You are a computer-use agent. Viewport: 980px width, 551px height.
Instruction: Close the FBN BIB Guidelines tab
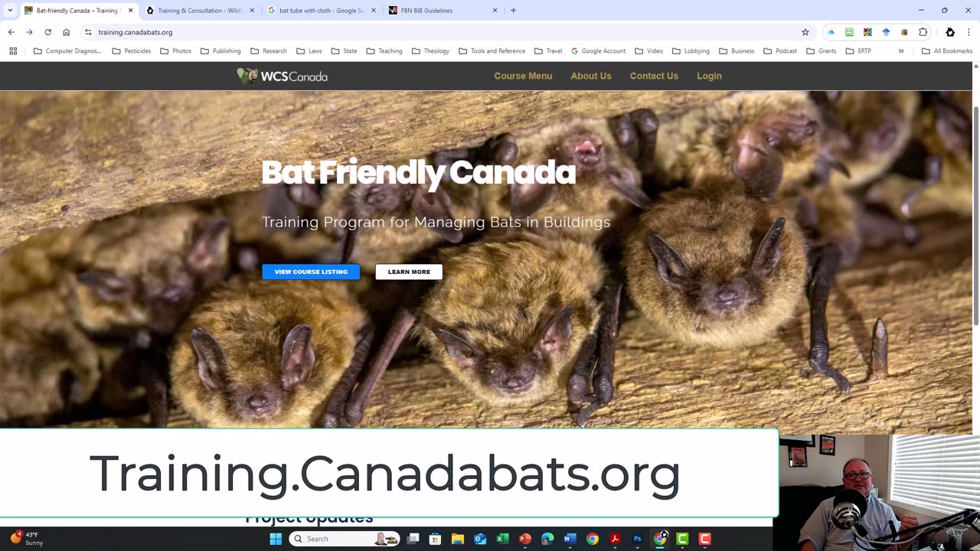[x=495, y=11]
